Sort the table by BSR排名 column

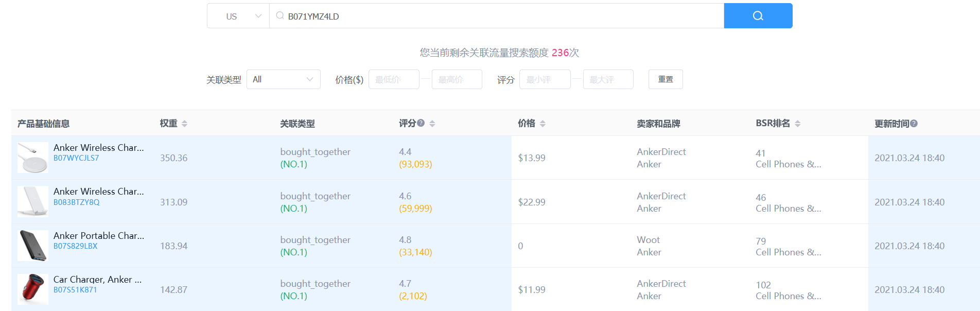click(x=797, y=123)
